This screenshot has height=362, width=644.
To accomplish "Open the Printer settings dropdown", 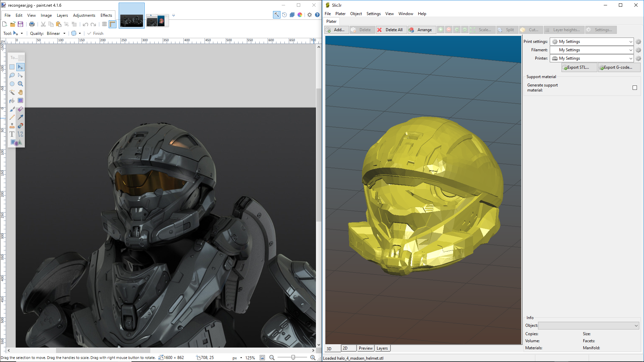I will coord(592,58).
